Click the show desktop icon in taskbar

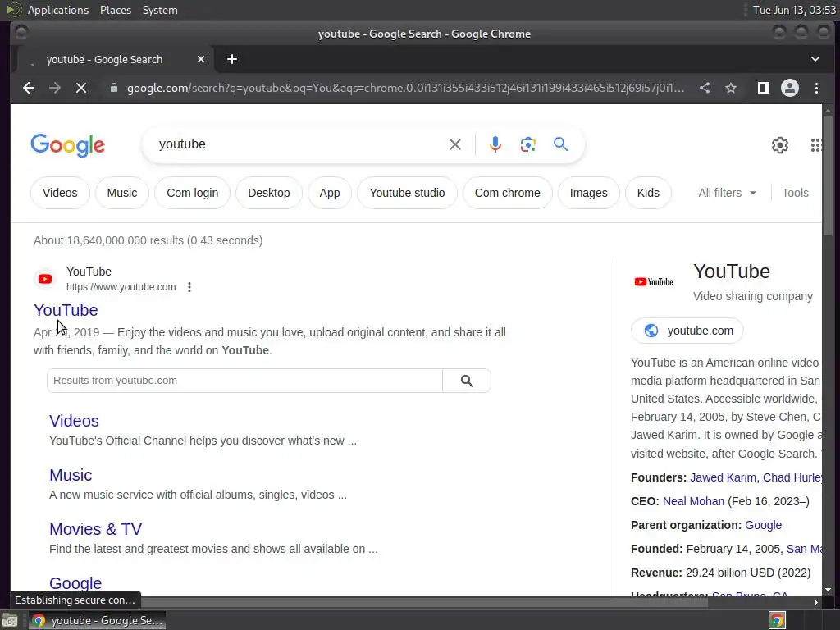click(10, 620)
